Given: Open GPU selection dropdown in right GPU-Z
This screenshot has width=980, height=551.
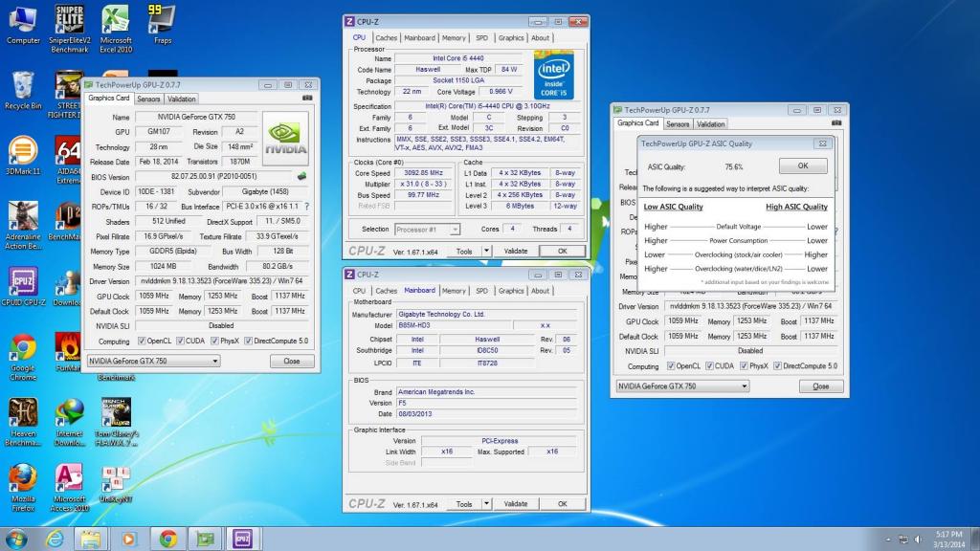Looking at the screenshot, I should (682, 386).
